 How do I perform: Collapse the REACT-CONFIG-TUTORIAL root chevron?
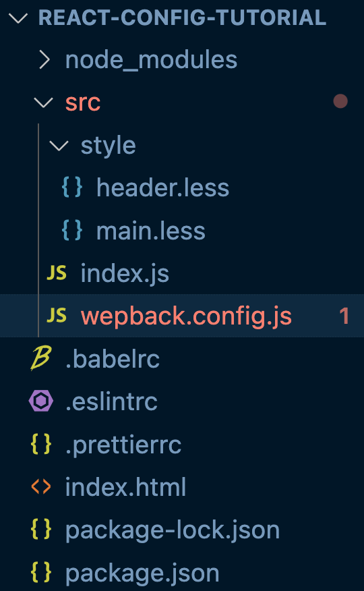pos(18,18)
